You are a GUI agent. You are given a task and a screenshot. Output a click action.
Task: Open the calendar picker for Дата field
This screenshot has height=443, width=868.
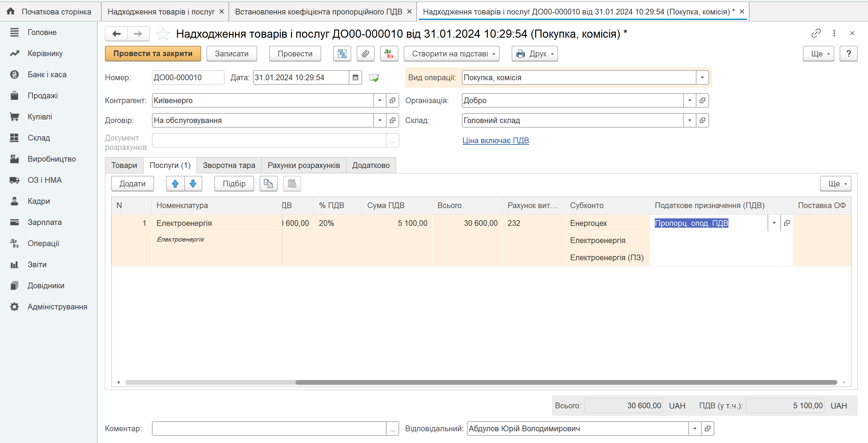click(355, 78)
